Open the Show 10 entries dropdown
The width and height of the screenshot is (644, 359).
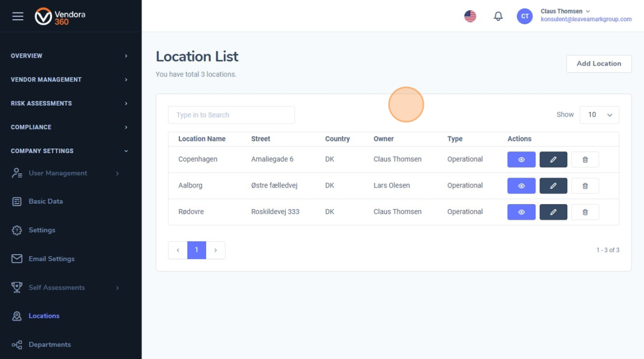(x=599, y=115)
